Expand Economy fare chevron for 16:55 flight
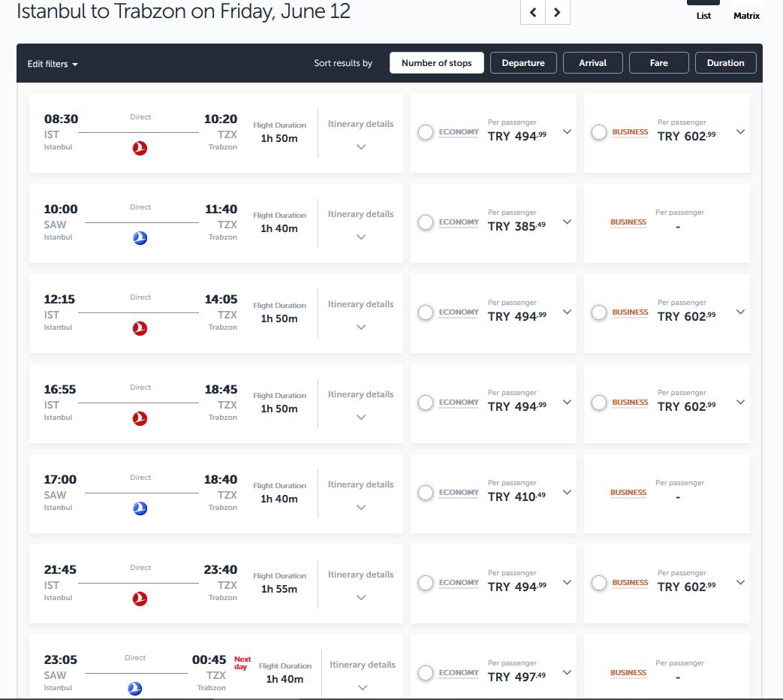The width and height of the screenshot is (783, 700). tap(567, 402)
